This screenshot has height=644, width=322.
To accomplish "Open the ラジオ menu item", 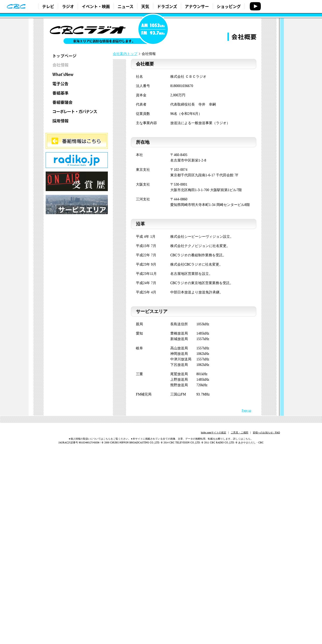I will 68,7.
